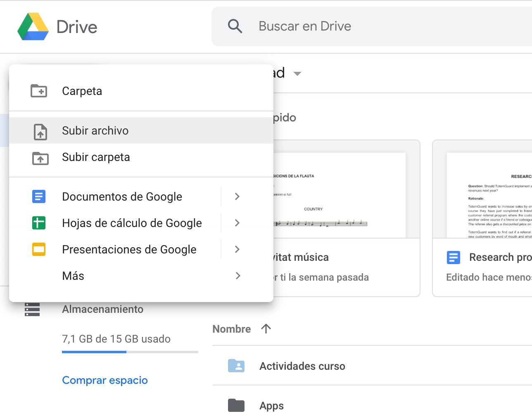Click the música quick access file name
The image size is (532, 416).
point(301,257)
